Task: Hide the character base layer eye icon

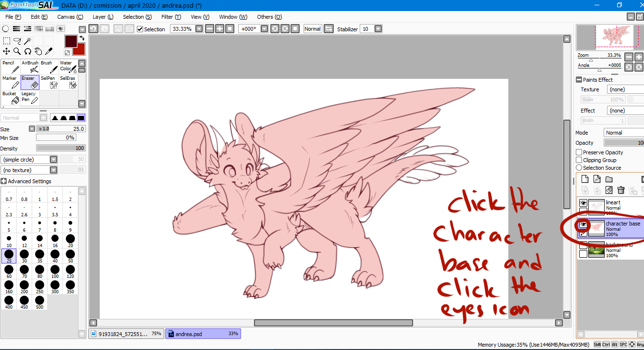Action: pos(583,225)
